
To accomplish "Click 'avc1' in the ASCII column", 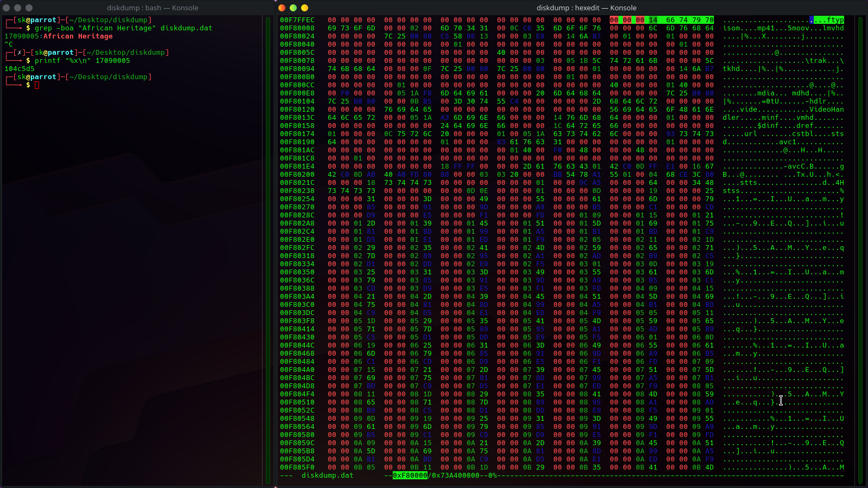I will coord(788,142).
